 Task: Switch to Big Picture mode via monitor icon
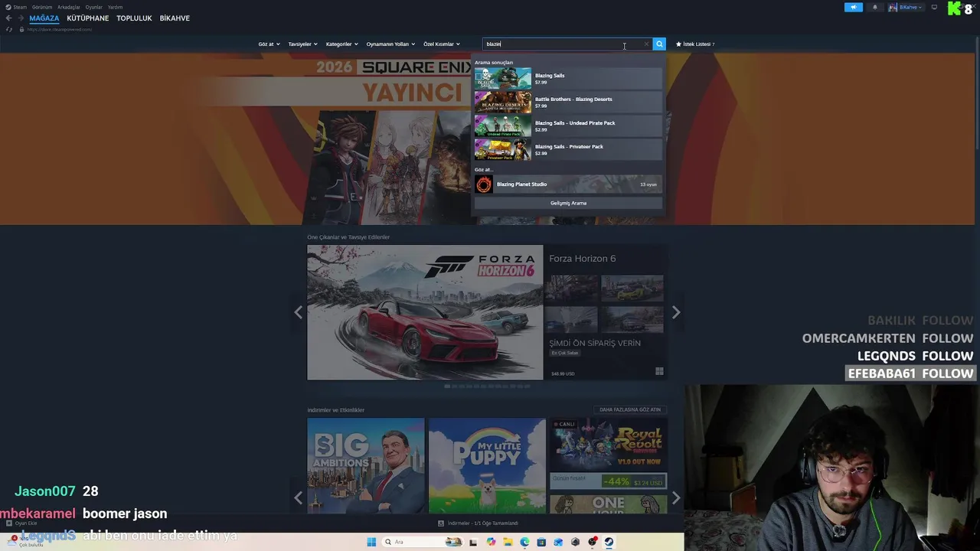pyautogui.click(x=934, y=7)
